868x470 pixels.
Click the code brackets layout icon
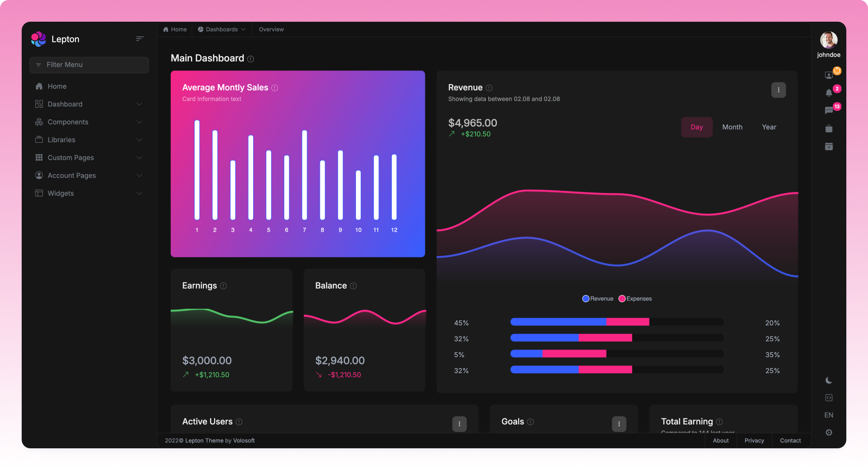(829, 398)
